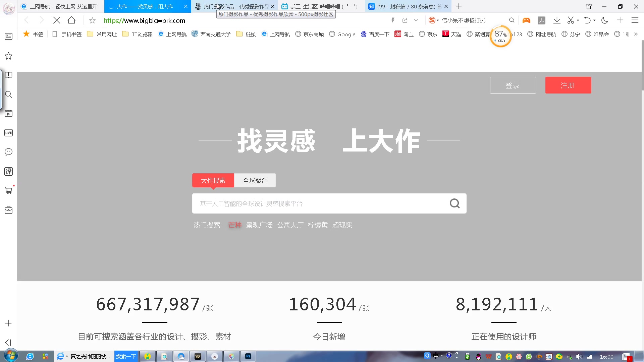Open the 常用网址 bookmark folder

(x=102, y=34)
